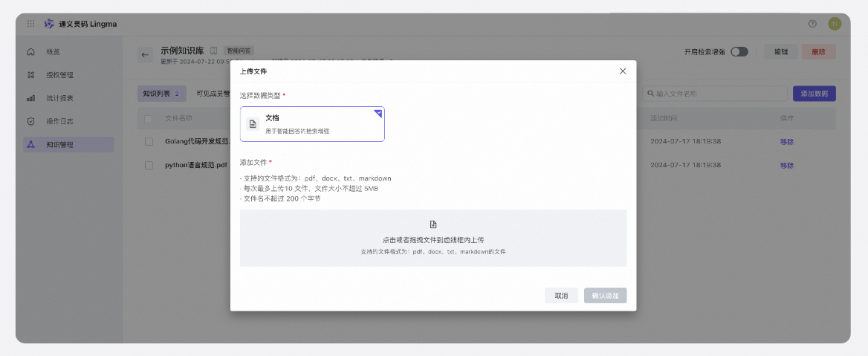Click the upload icon in the drop zone
Image resolution: width=868 pixels, height=356 pixels.
(433, 224)
